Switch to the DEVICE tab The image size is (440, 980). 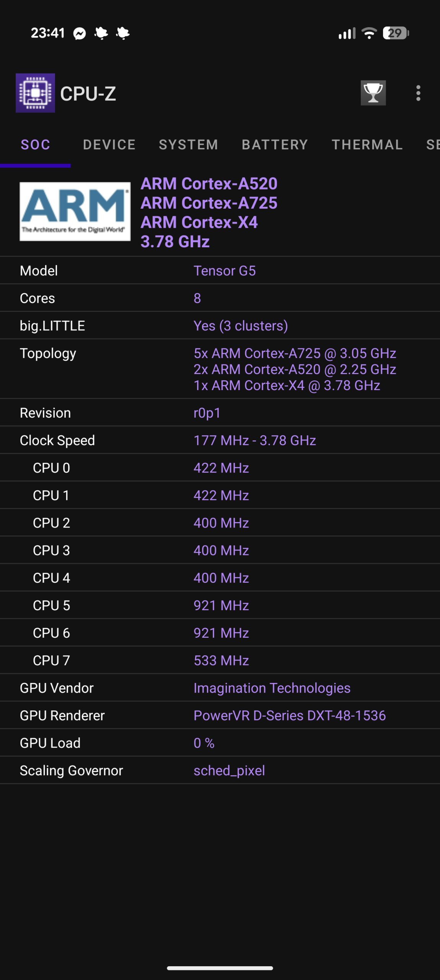tap(109, 145)
